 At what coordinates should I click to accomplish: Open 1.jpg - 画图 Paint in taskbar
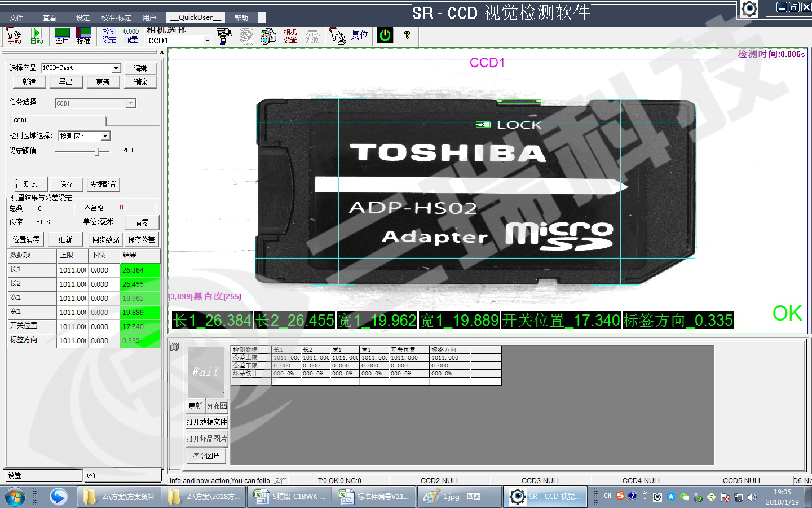pyautogui.click(x=459, y=497)
